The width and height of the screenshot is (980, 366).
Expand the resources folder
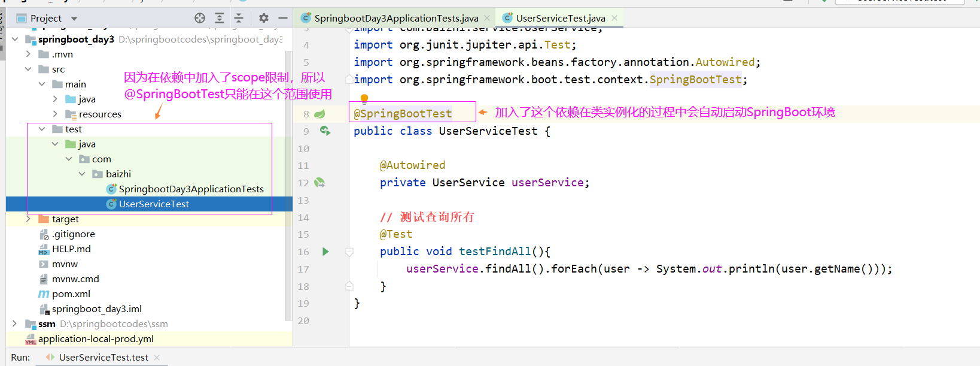click(55, 114)
